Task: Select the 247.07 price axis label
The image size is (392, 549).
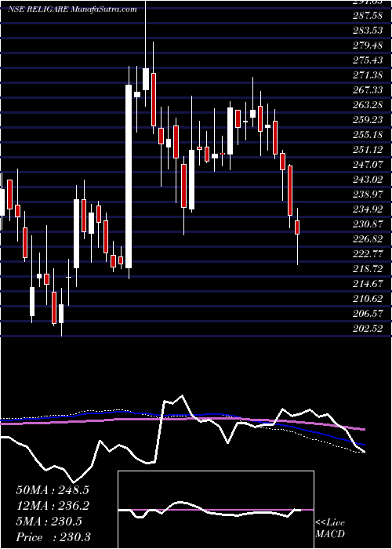Action: pyautogui.click(x=368, y=165)
